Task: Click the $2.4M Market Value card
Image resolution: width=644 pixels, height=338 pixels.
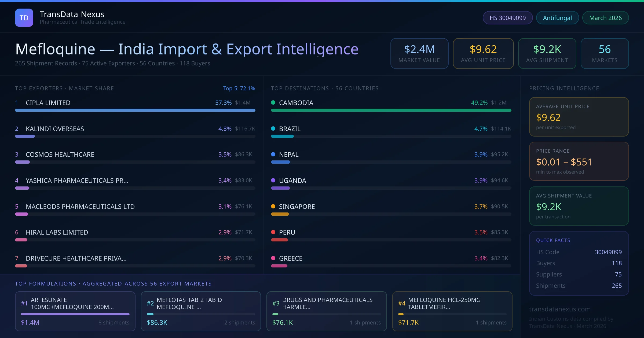Action: tap(419, 53)
